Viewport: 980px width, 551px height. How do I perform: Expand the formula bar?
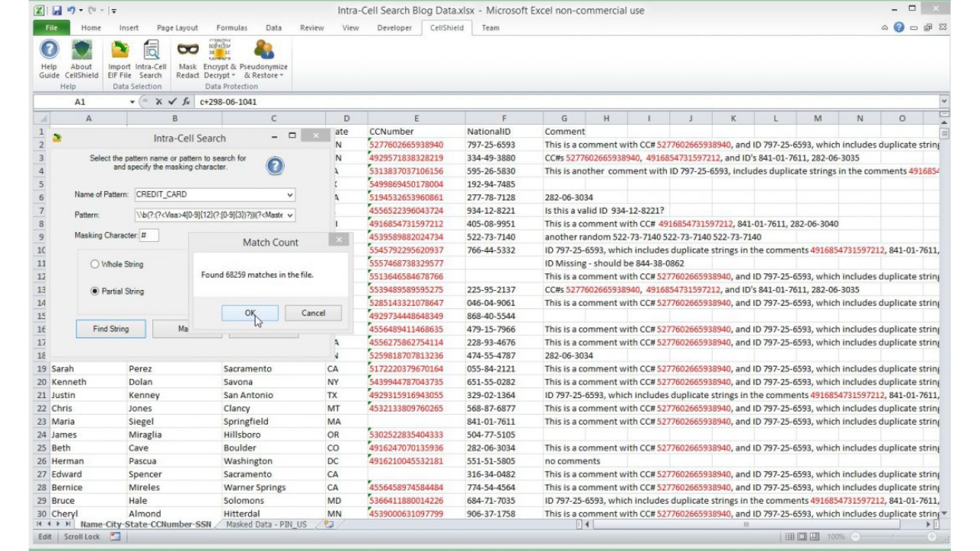coord(943,102)
